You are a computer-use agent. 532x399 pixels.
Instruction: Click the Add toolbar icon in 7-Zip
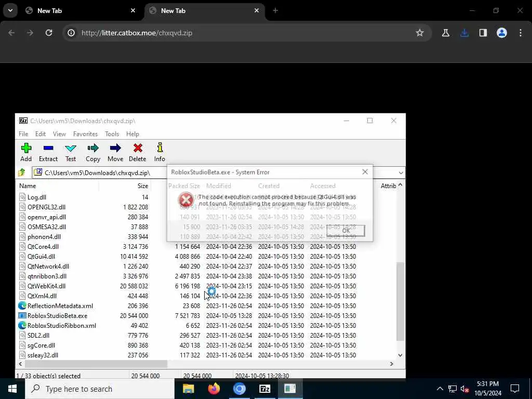[x=26, y=152]
